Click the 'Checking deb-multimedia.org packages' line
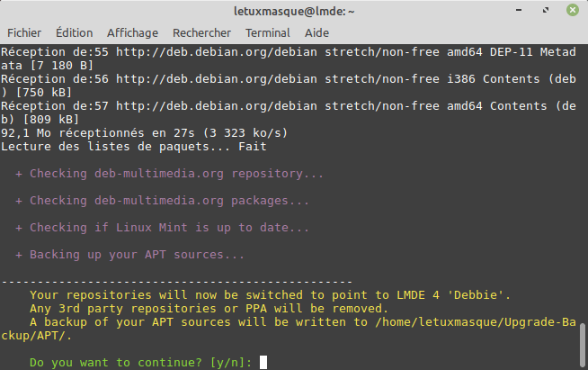 [169, 201]
